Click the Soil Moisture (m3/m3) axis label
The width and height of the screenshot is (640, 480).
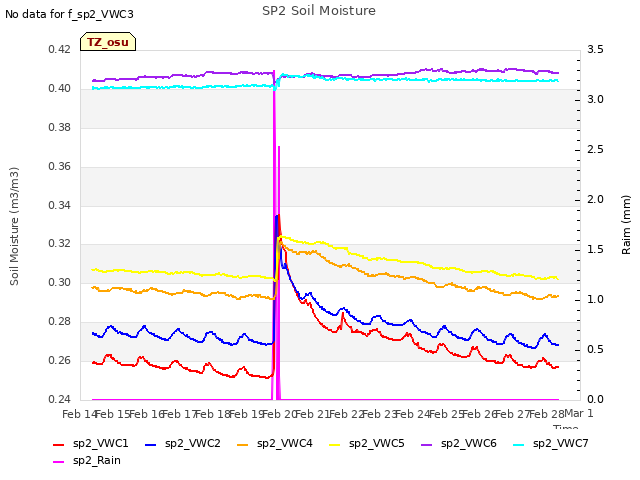tap(14, 226)
